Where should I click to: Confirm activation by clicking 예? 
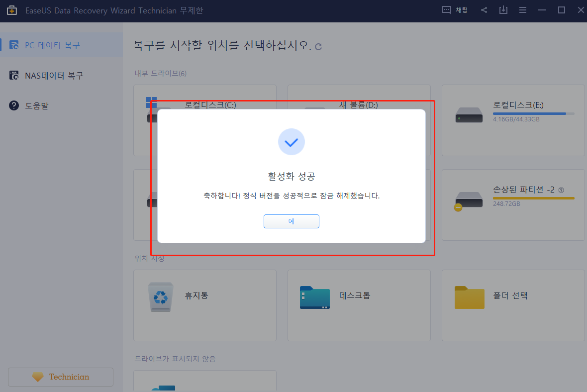coord(292,221)
